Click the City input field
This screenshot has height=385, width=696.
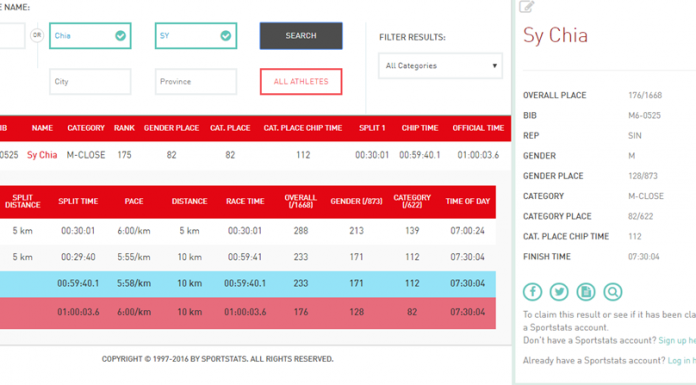90,82
